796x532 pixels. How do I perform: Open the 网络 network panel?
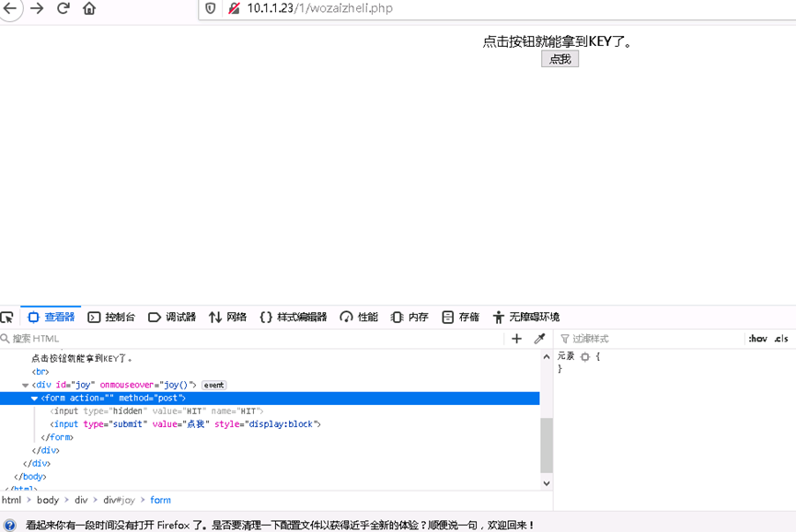[x=226, y=316]
